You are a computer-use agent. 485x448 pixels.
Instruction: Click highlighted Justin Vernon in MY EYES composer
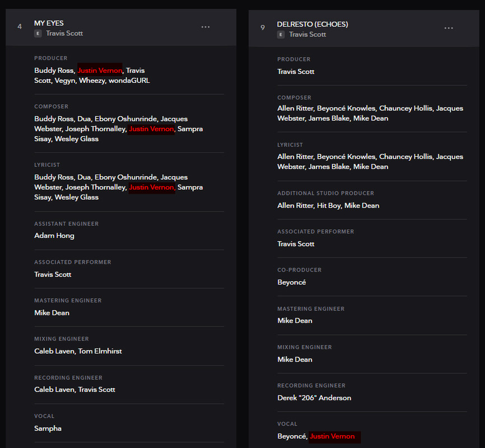(151, 129)
